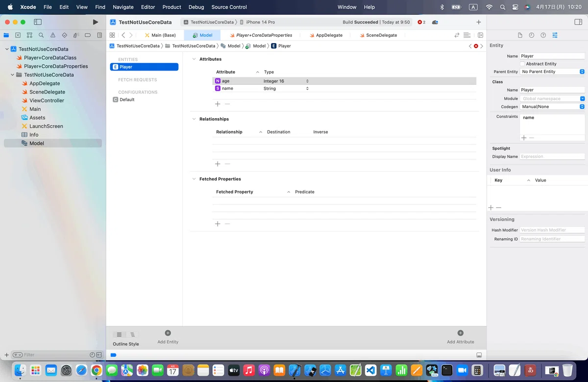
Task: Open the Library with the plus button
Action: [x=478, y=22]
